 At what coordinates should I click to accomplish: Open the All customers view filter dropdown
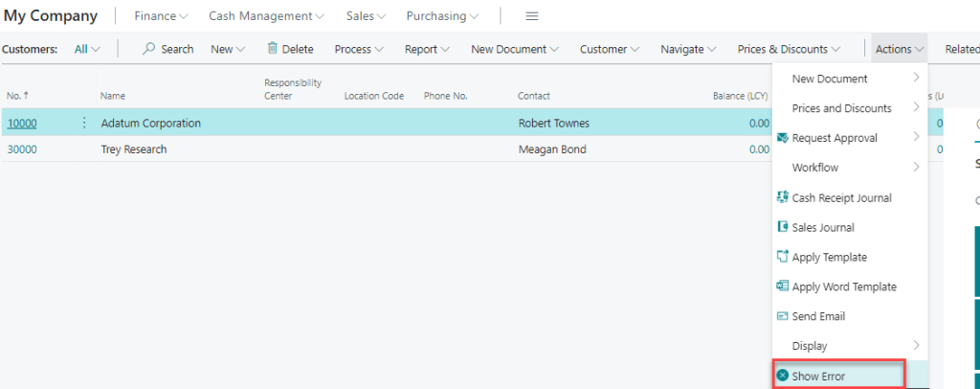pos(87,49)
